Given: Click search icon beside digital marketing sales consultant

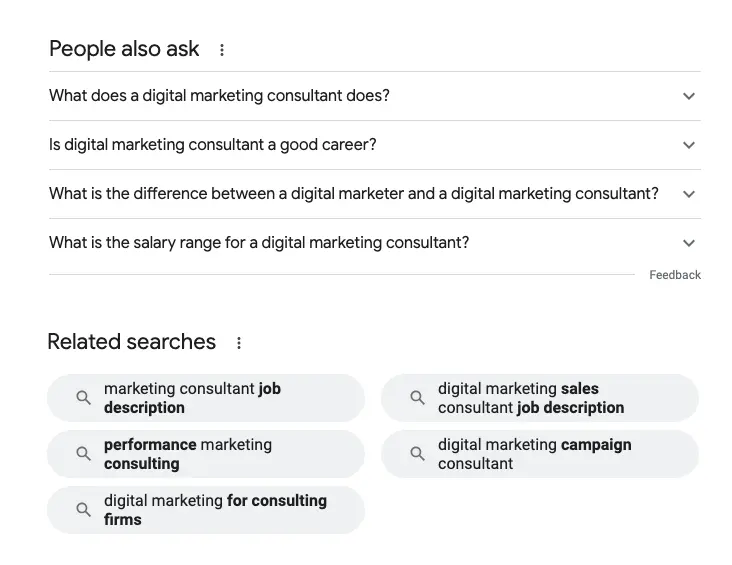Looking at the screenshot, I should coord(418,398).
